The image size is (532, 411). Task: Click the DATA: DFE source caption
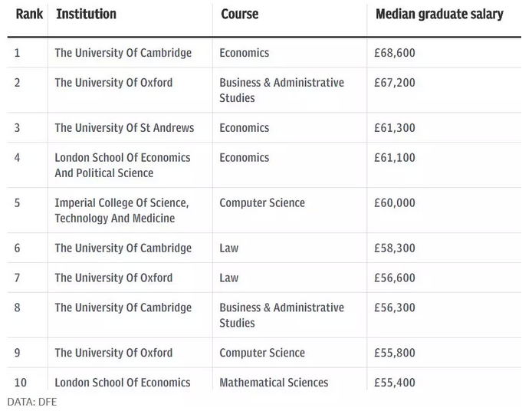32,402
